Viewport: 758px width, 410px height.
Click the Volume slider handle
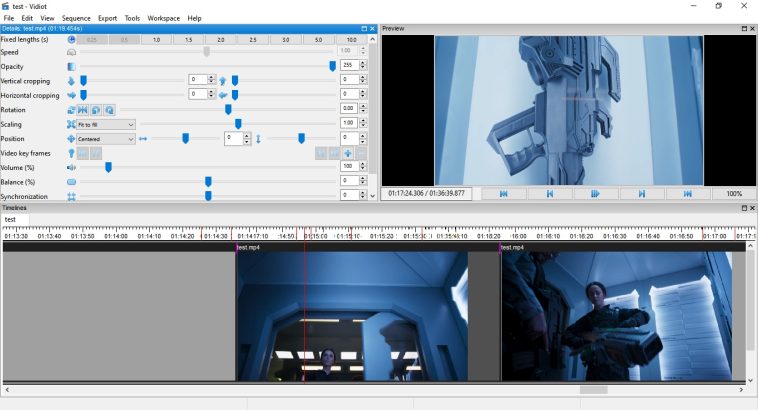coord(108,167)
